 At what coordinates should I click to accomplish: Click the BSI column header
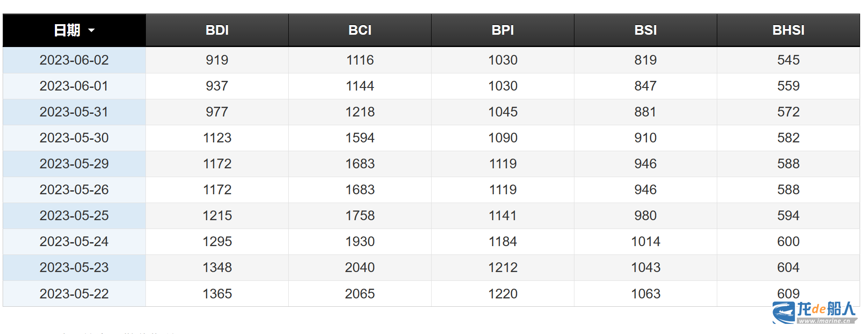click(646, 30)
